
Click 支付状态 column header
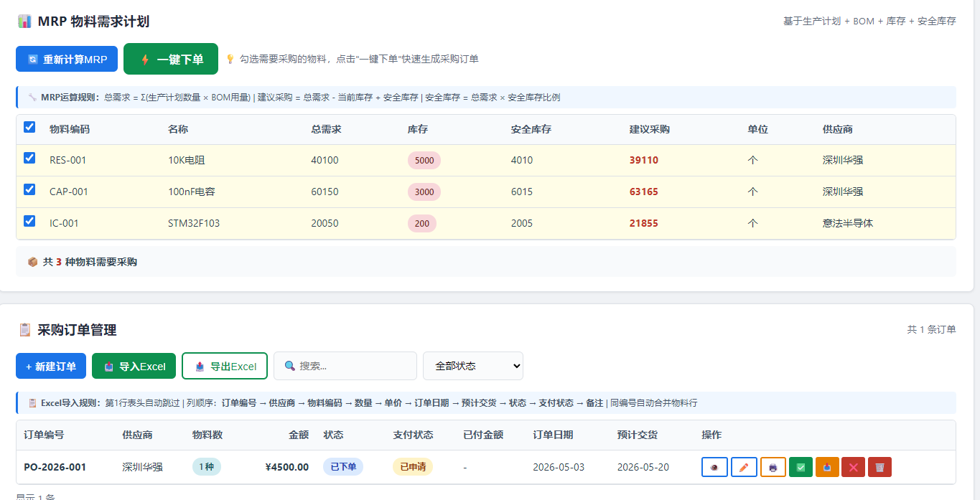coord(414,435)
